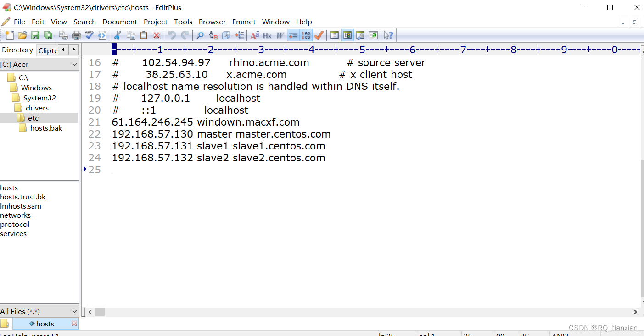Screen dimensions: 644x336
Task: Click the Hx hex viewer icon
Action: point(267,35)
